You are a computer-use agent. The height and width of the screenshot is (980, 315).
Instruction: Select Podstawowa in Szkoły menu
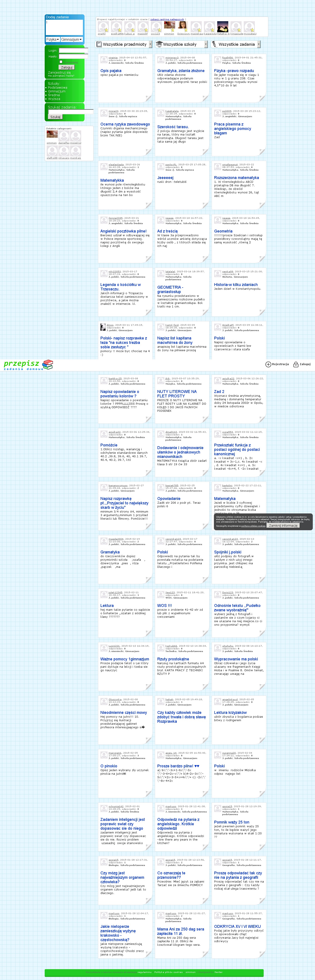58,88
